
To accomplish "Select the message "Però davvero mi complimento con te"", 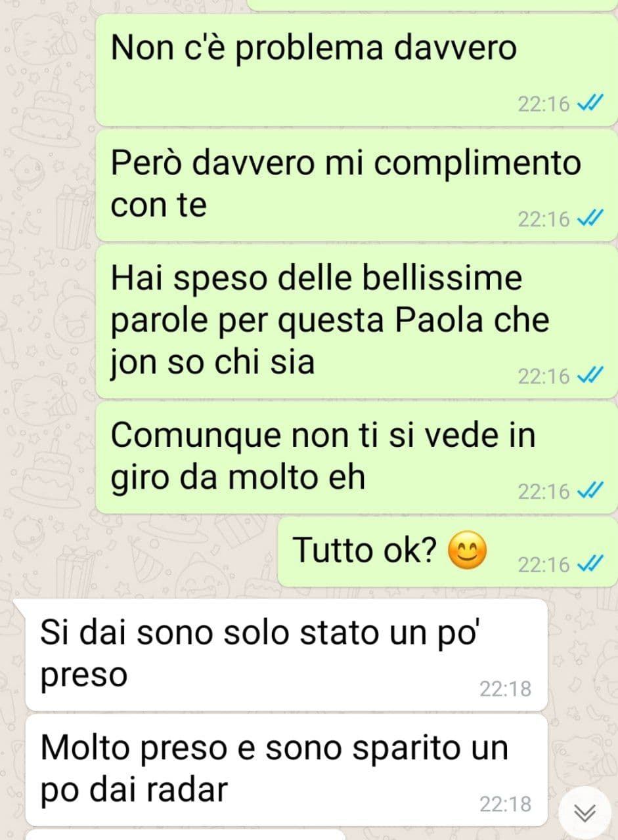I will point(357,185).
